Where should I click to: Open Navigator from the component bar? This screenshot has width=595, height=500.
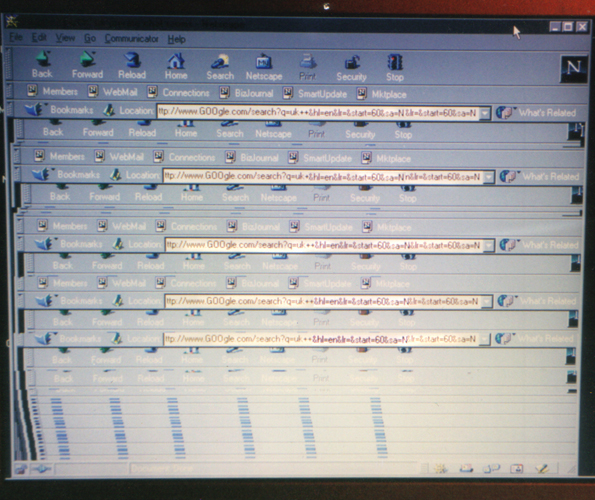click(441, 469)
